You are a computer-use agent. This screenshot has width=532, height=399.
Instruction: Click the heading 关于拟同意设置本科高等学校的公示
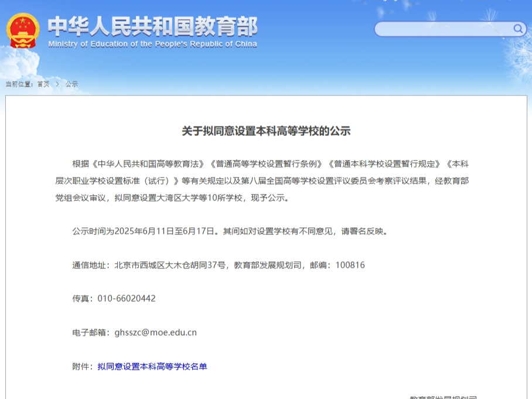tap(266, 131)
